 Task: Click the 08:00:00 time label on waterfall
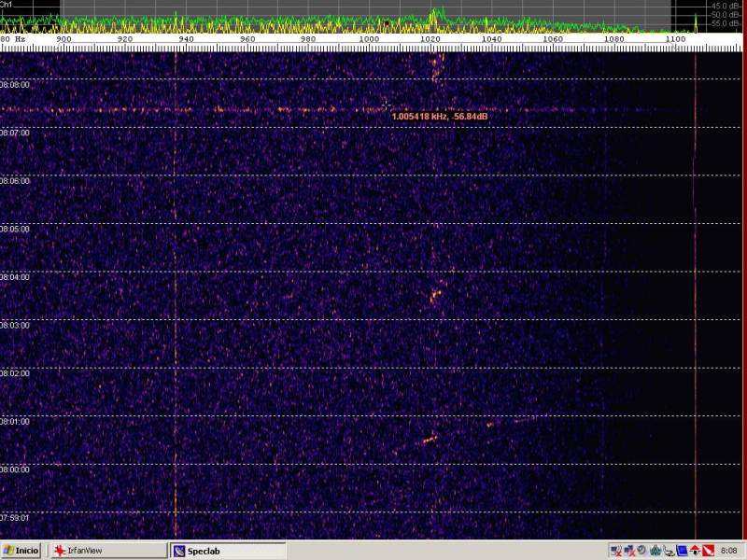coord(15,469)
